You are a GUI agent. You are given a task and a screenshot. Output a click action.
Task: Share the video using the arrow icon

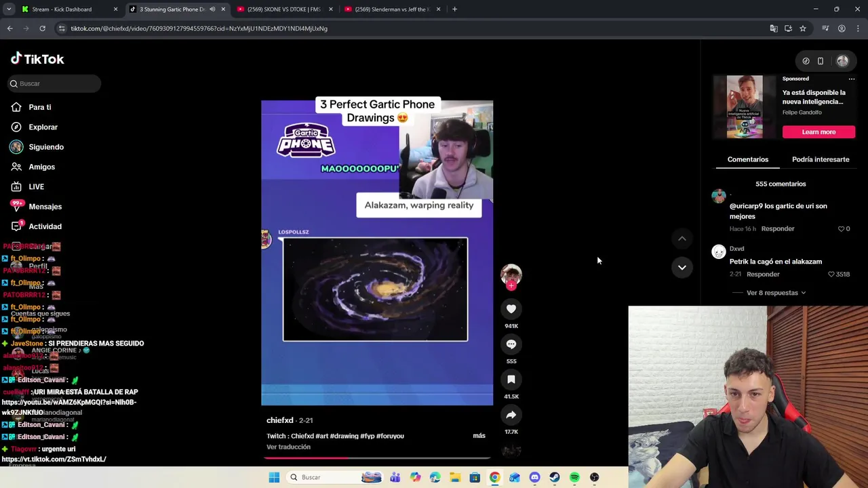[511, 415]
